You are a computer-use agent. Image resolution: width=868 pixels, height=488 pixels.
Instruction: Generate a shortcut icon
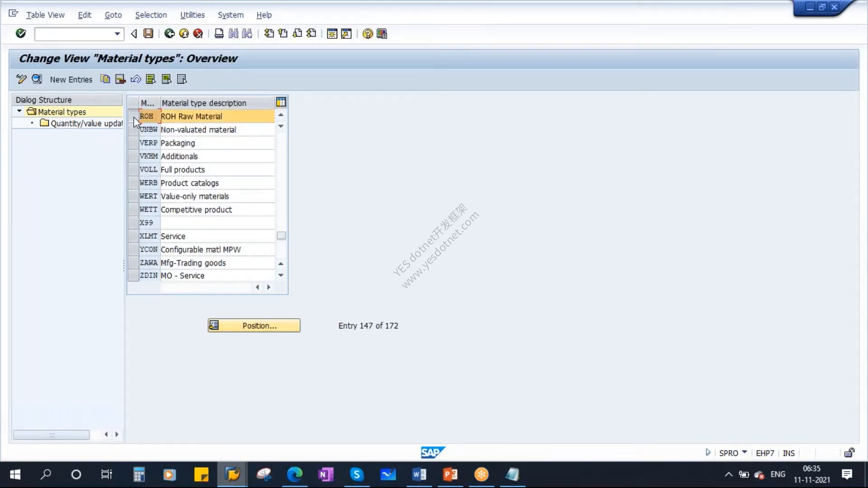click(346, 34)
